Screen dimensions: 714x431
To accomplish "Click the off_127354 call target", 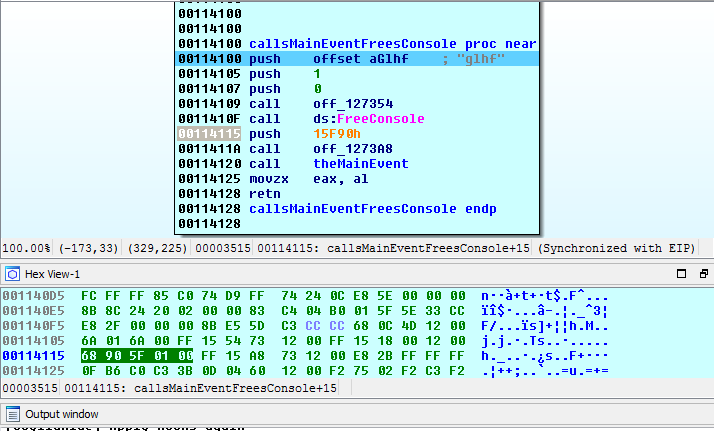I will [353, 104].
